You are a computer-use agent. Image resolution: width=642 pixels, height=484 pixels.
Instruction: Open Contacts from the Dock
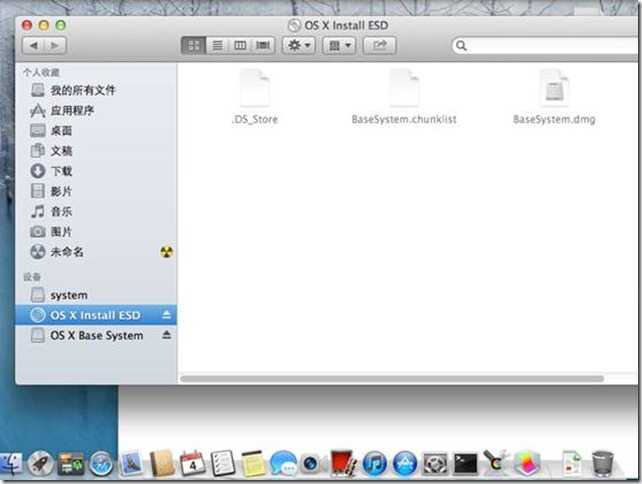pyautogui.click(x=161, y=464)
